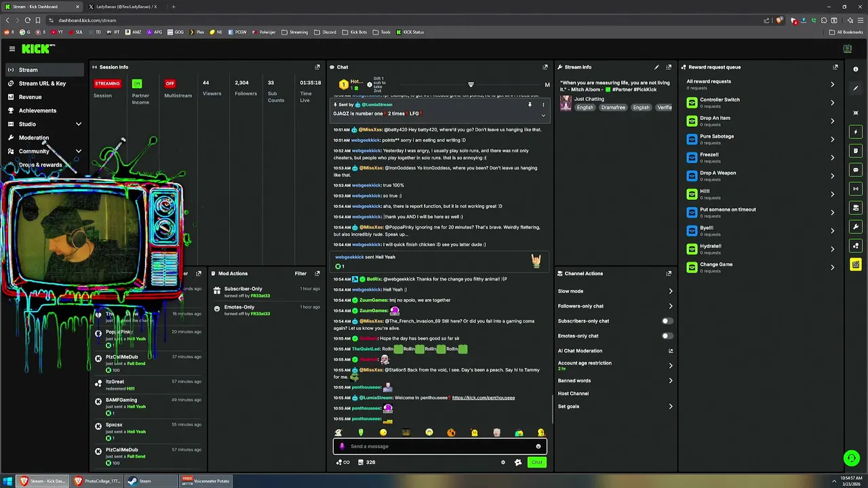This screenshot has width=868, height=488.
Task: Open the hamburger menu beside Kick logo
Action: tap(12, 49)
